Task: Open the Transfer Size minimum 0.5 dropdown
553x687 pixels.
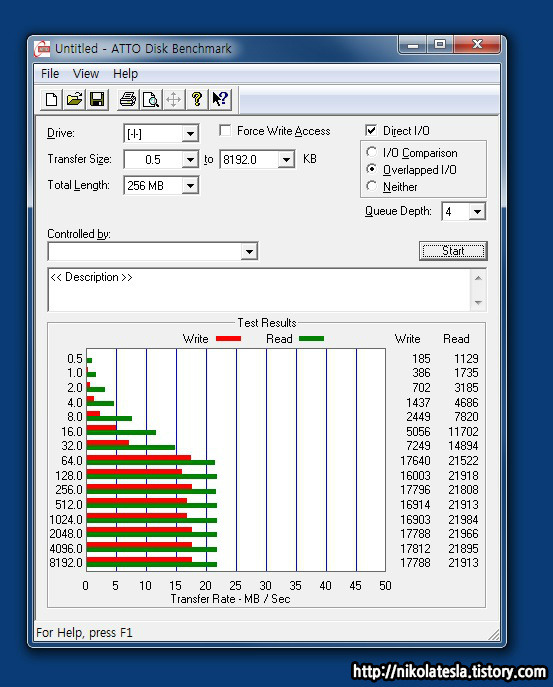Action: pyautogui.click(x=190, y=159)
